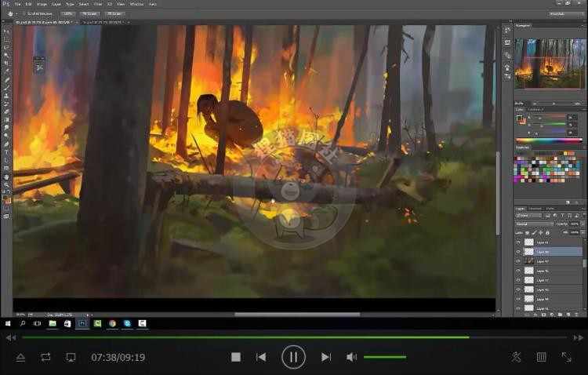
Task: Skip to the next video track
Action: pos(326,357)
